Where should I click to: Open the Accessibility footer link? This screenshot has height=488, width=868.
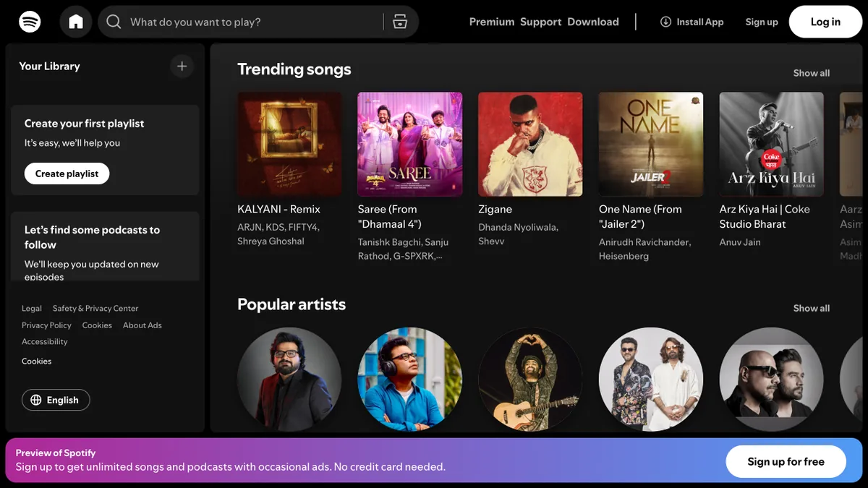click(45, 342)
